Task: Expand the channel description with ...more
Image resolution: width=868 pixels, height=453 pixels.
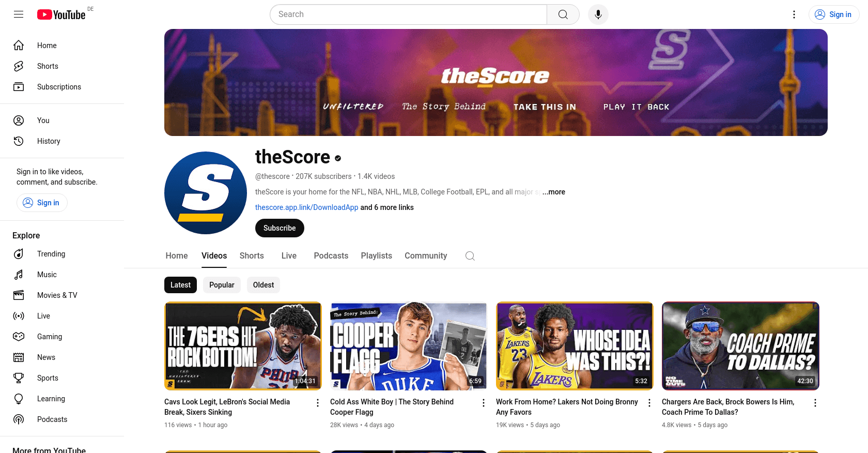Action: tap(554, 192)
